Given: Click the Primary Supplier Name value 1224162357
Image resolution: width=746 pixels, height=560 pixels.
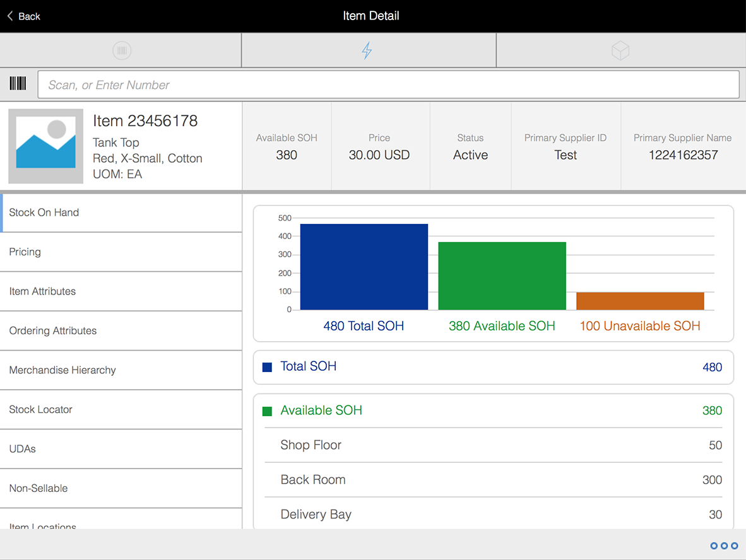Looking at the screenshot, I should coord(683,155).
